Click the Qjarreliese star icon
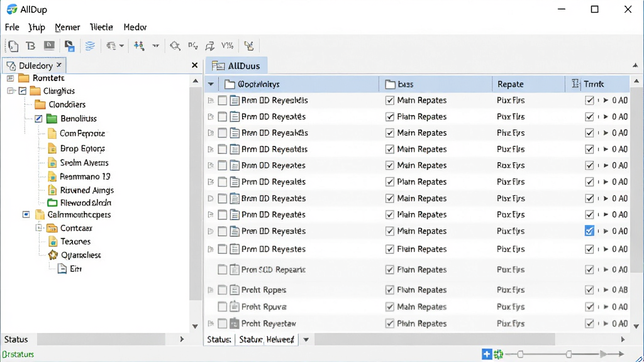Image resolution: width=644 pixels, height=362 pixels. (53, 255)
